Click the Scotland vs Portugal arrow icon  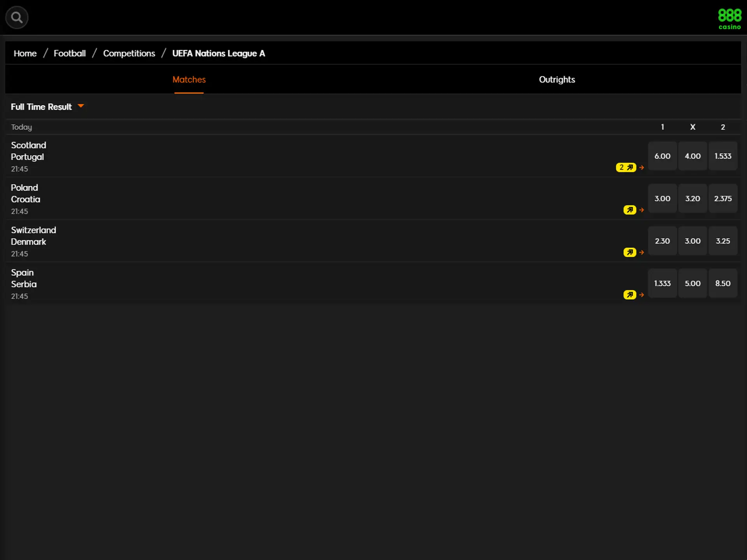[642, 167]
